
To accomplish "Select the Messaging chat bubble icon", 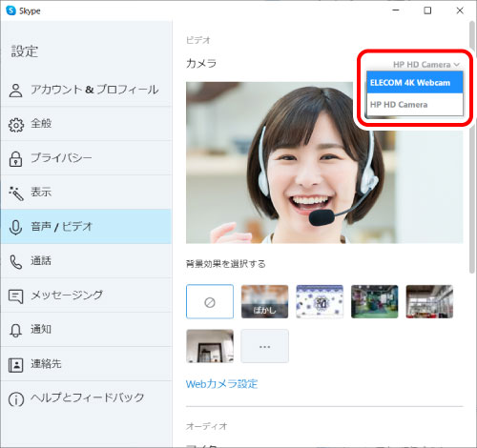I will click(x=15, y=296).
